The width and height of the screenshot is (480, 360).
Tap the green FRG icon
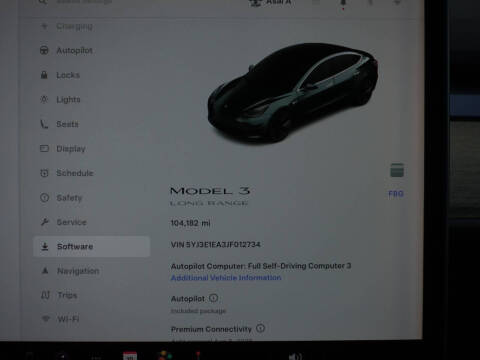(397, 170)
